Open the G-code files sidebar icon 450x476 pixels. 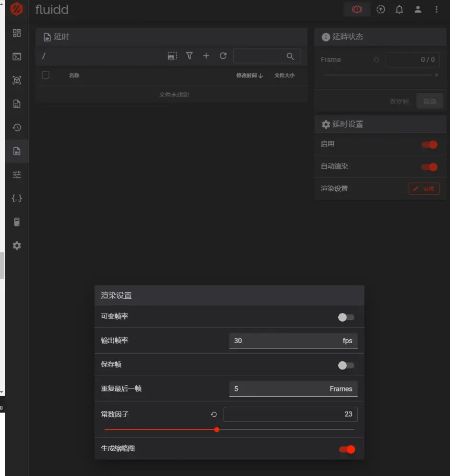(x=17, y=104)
